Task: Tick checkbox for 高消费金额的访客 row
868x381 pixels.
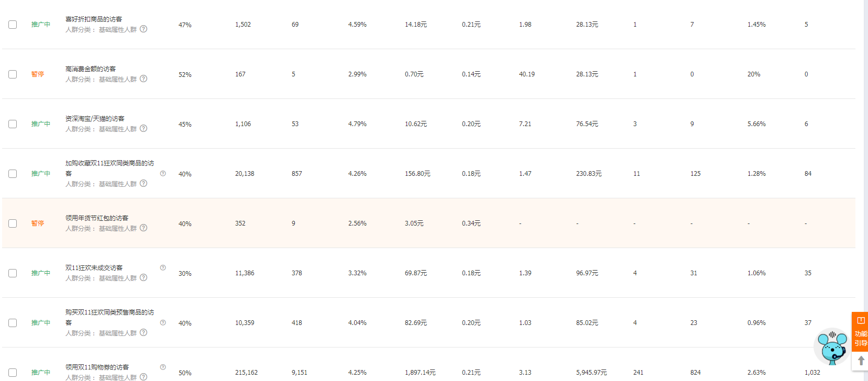Action: coord(13,74)
